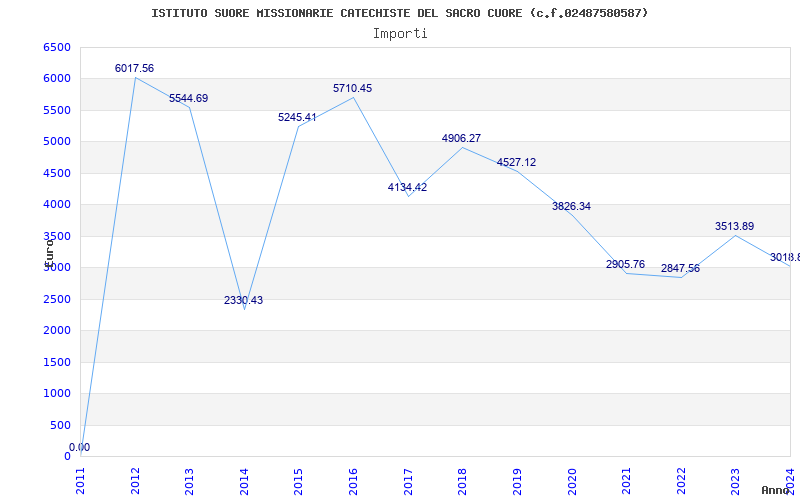Screen dimensions: 800x500
Task: Click the 4000 y-axis tick label
Action: click(x=57, y=205)
